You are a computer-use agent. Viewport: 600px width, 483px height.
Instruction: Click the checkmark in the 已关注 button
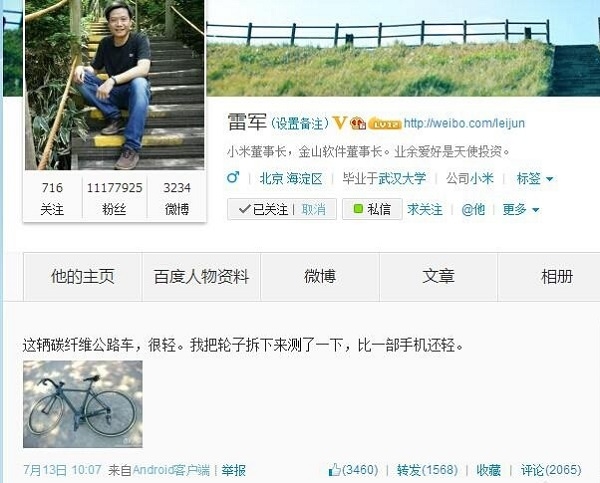[244, 209]
